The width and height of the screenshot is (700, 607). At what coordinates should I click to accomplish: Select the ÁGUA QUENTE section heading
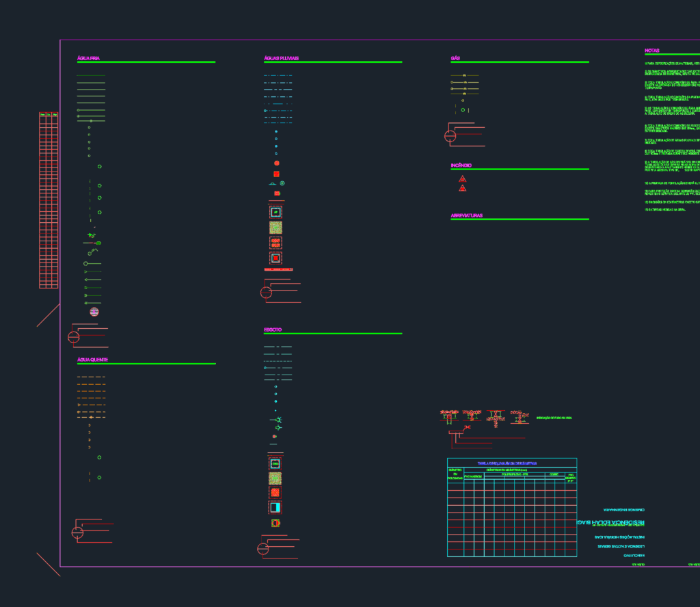pyautogui.click(x=92, y=360)
